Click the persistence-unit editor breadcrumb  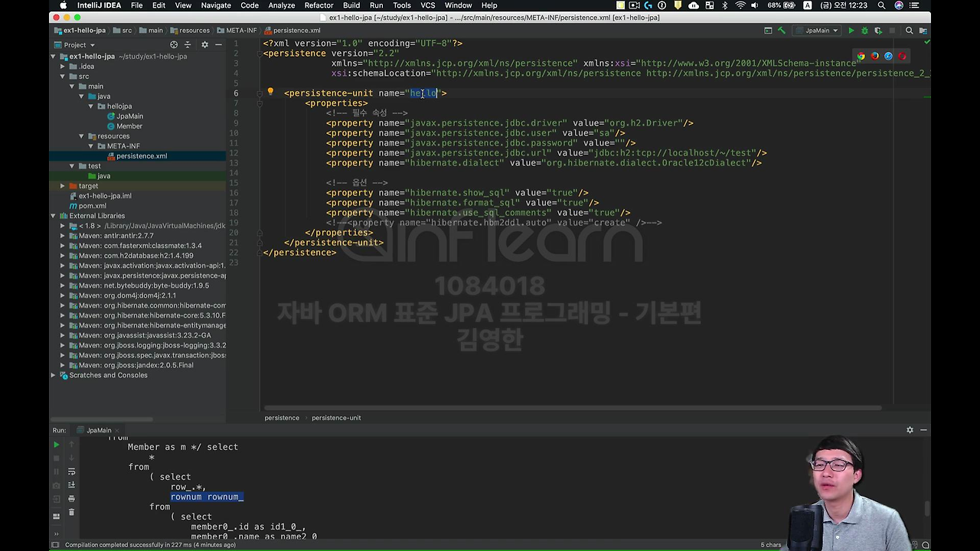[x=336, y=418]
